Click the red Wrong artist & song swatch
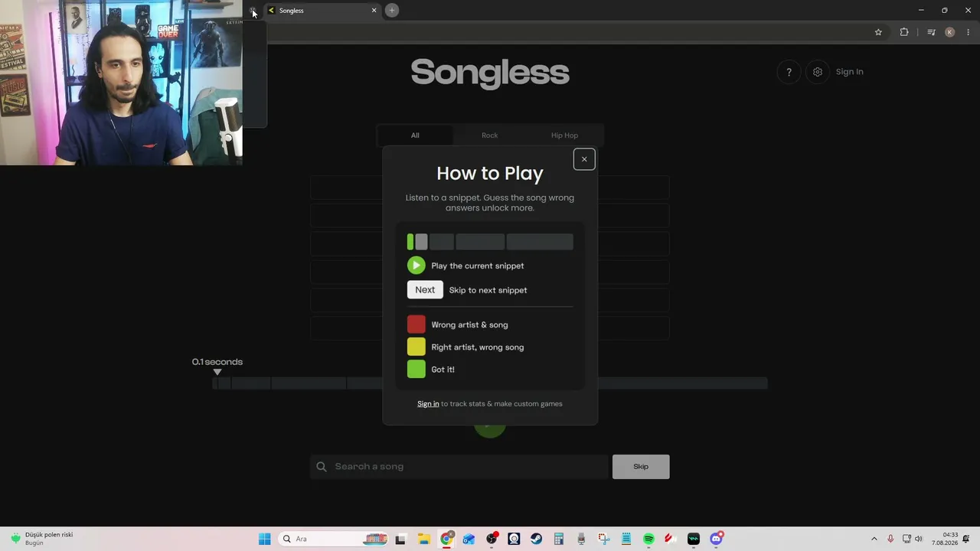The image size is (980, 551). [x=416, y=324]
